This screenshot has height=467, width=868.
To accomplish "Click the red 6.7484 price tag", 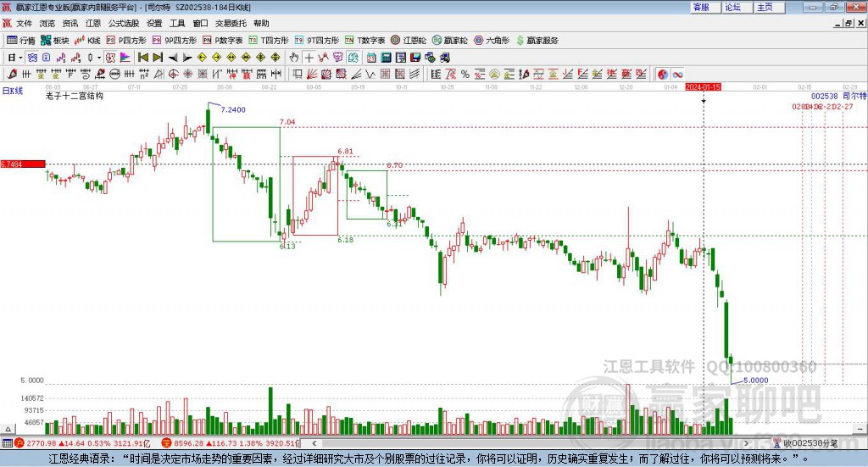I will 23,164.
